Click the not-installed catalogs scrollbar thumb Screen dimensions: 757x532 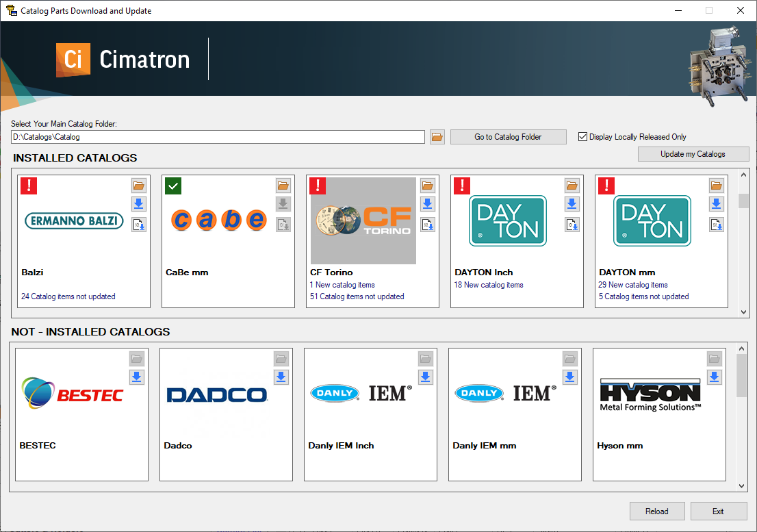(x=741, y=376)
